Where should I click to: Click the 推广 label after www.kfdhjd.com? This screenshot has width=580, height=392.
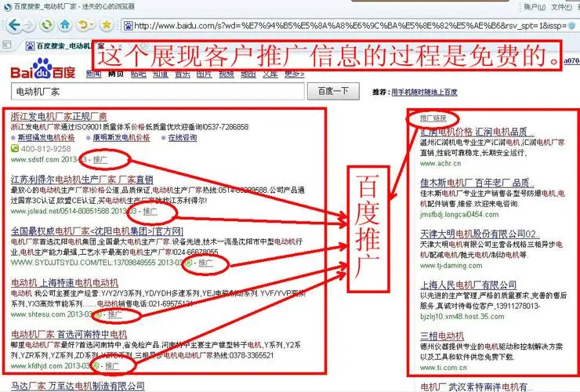112,365
